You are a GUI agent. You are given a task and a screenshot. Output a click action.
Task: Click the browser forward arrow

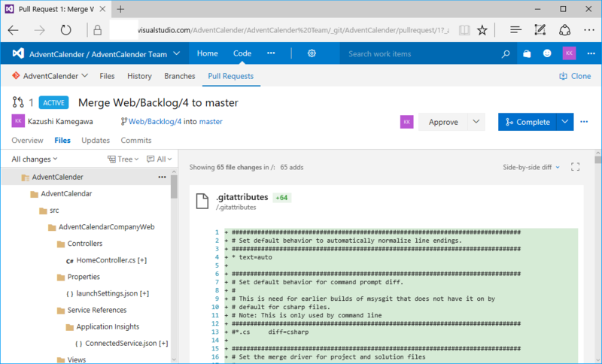[39, 30]
